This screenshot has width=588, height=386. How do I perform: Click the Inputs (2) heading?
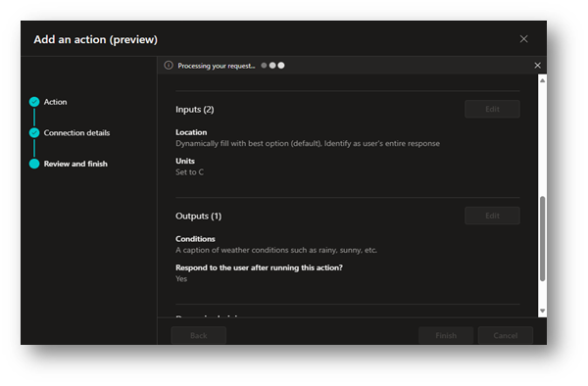coord(195,110)
